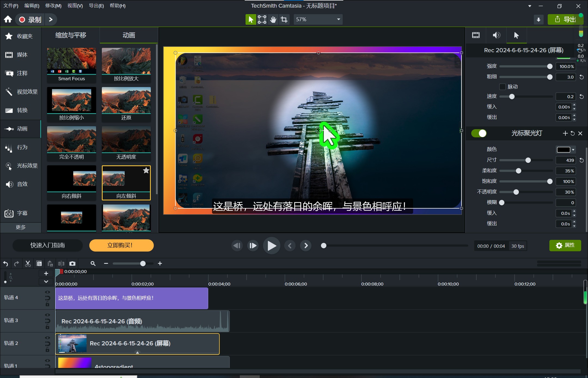Click the undo arrow in timeline toolbar
This screenshot has width=588, height=378.
coord(5,264)
